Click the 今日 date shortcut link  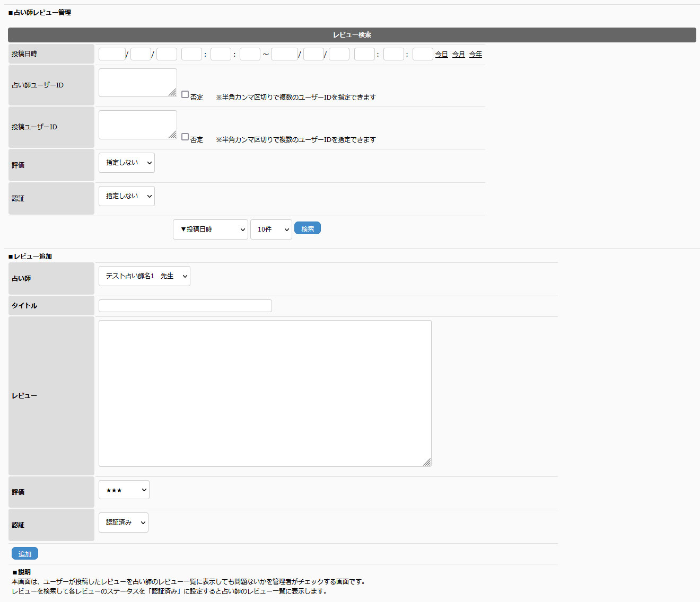[441, 55]
